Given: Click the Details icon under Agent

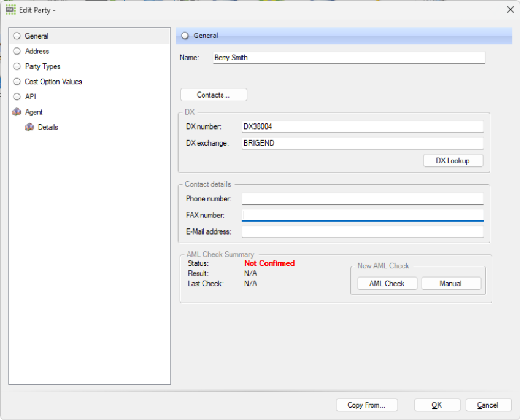Looking at the screenshot, I should (29, 127).
